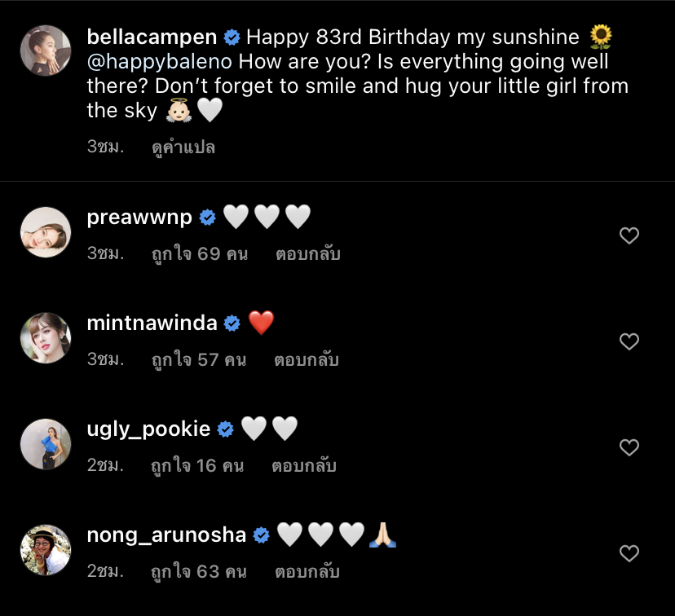Click the ดูคำแปล translation link

[183, 147]
